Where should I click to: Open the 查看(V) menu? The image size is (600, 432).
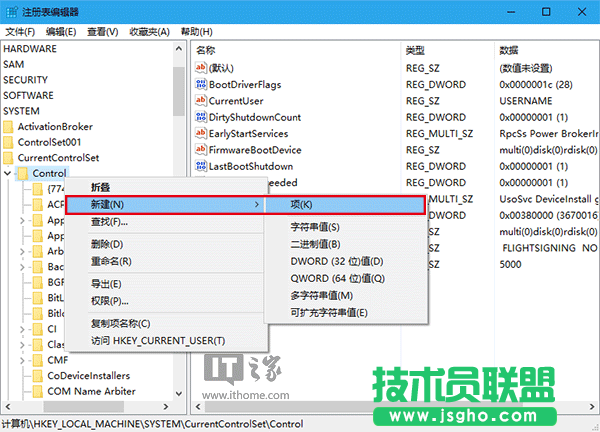click(x=103, y=32)
